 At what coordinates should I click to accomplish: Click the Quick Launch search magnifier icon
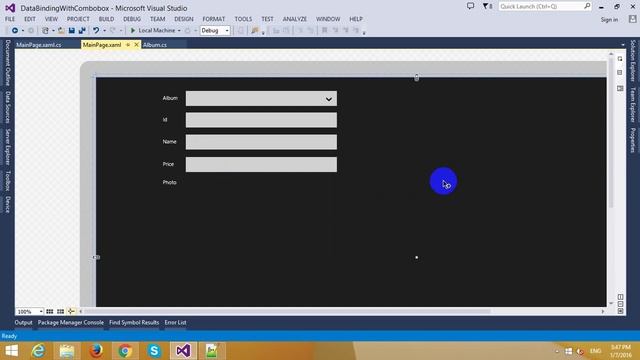tap(587, 6)
